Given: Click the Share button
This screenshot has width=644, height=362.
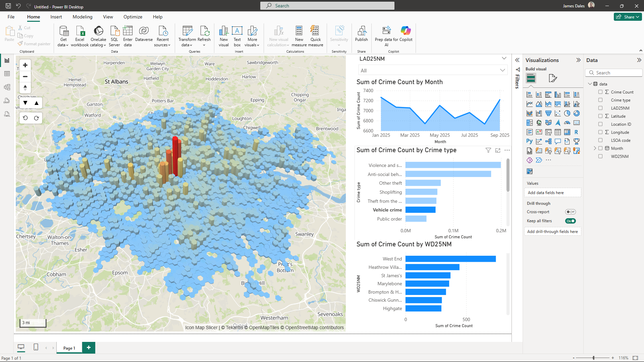Looking at the screenshot, I should (628, 17).
